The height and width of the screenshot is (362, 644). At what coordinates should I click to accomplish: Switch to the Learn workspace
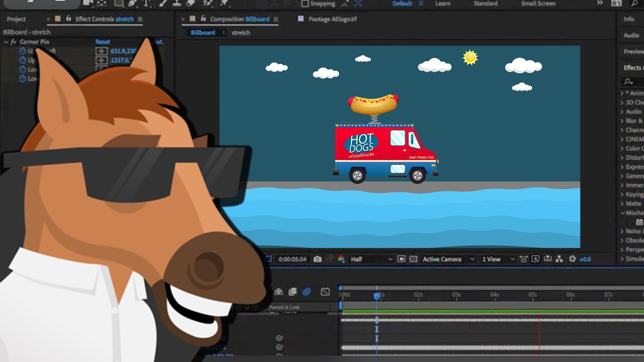coord(443,4)
